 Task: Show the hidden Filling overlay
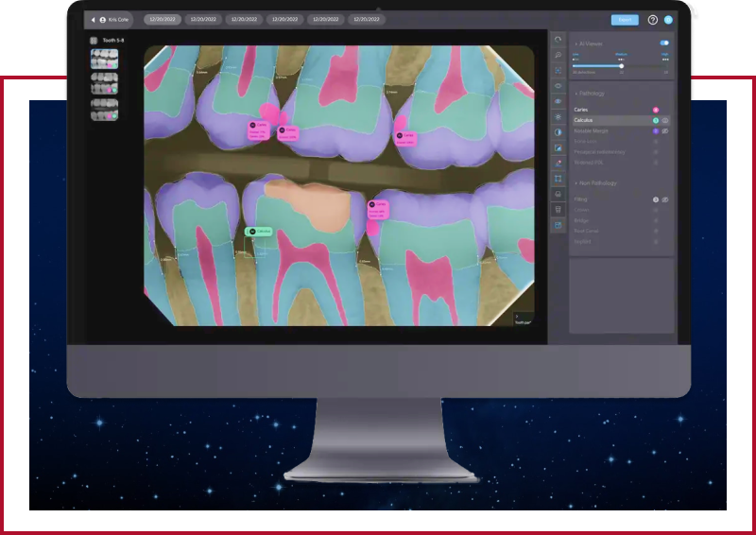click(665, 199)
